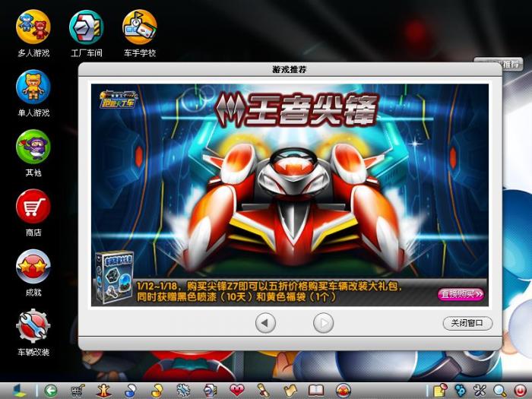Click the green back arrow in bottom bar
Screen dimensions: 532x399
pos(51,391)
